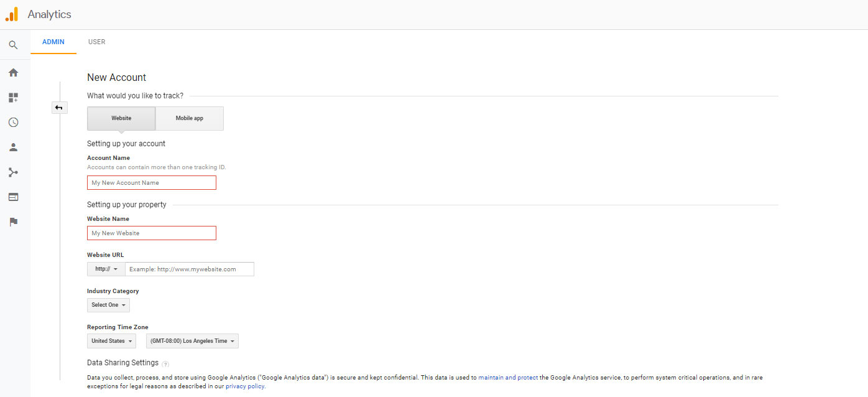
Task: Switch to the ADMIN tab
Action: pyautogui.click(x=53, y=42)
